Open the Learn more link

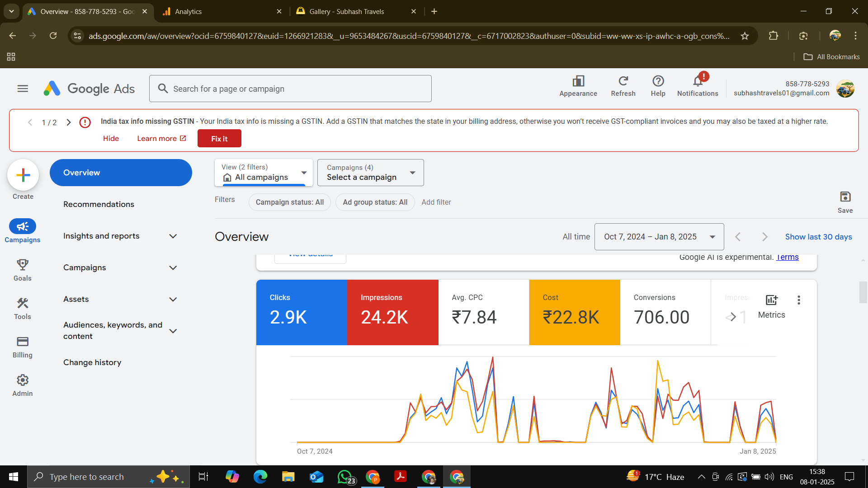pyautogui.click(x=161, y=138)
